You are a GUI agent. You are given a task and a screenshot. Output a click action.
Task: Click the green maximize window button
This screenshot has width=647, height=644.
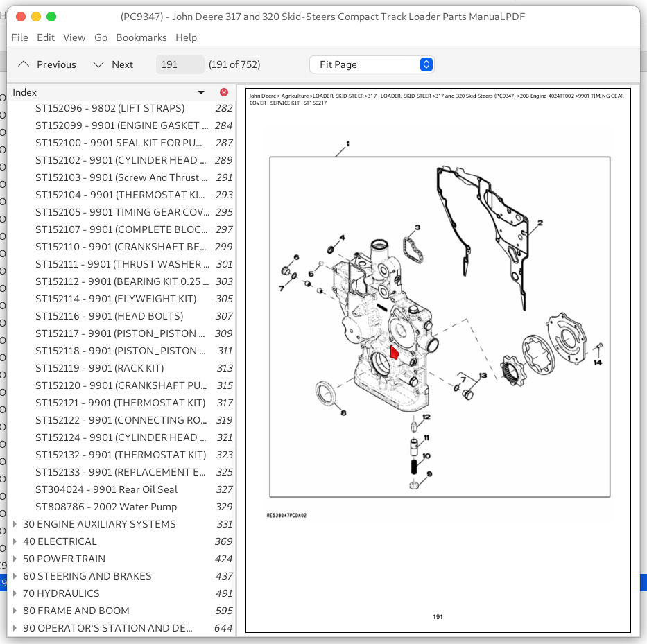51,17
